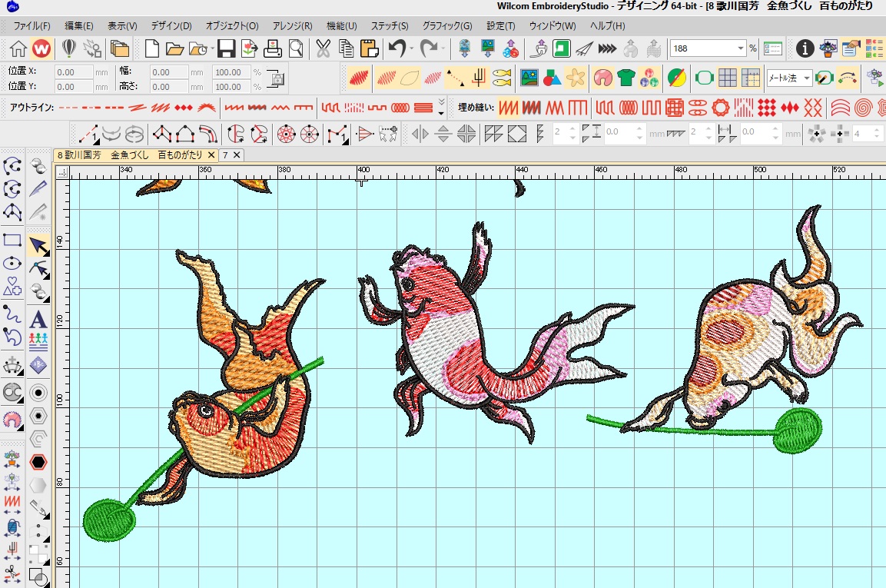The image size is (886, 588).
Task: Choose the rectangle shape tool
Action: [x=12, y=241]
